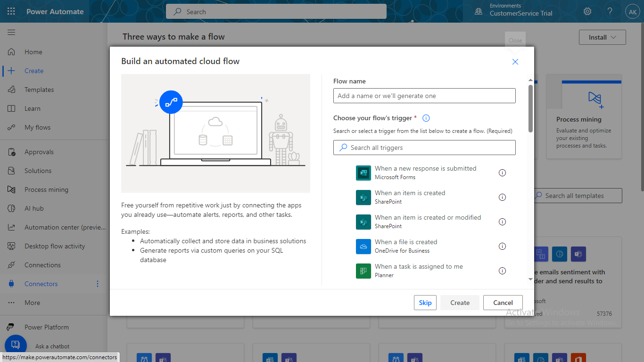Screen dimensions: 644x362
Task: Show info about choosing your flow's trigger
Action: 426,118
